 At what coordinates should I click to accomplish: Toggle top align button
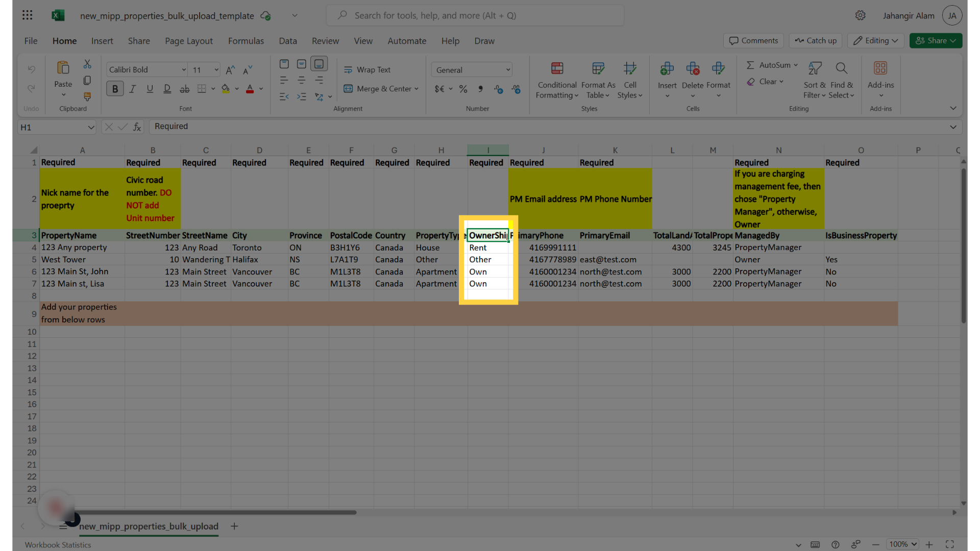[x=284, y=64]
